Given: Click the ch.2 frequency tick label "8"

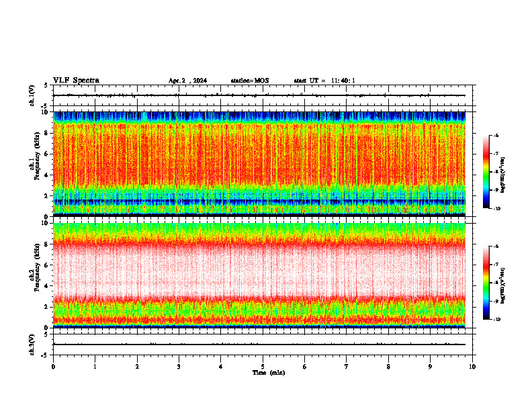Looking at the screenshot, I should point(47,244).
